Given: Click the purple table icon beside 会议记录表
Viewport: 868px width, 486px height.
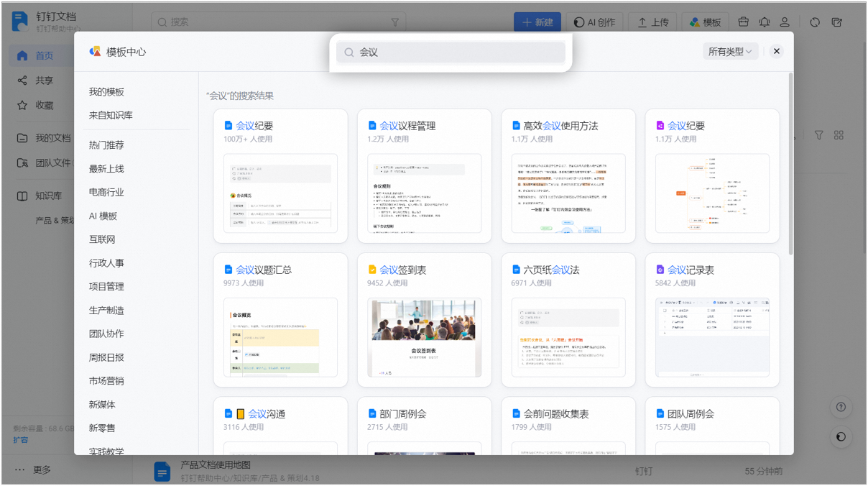Looking at the screenshot, I should click(660, 270).
